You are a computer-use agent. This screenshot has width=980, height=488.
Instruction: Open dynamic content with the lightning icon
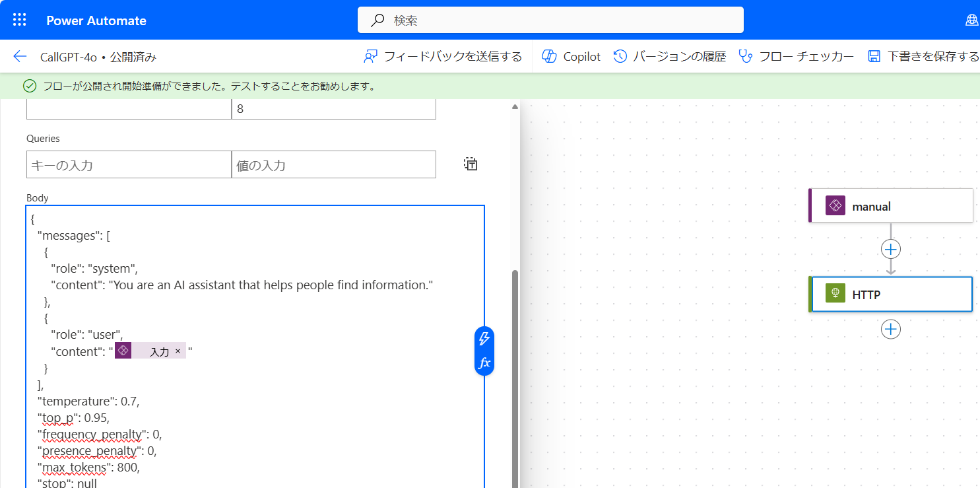click(x=484, y=337)
